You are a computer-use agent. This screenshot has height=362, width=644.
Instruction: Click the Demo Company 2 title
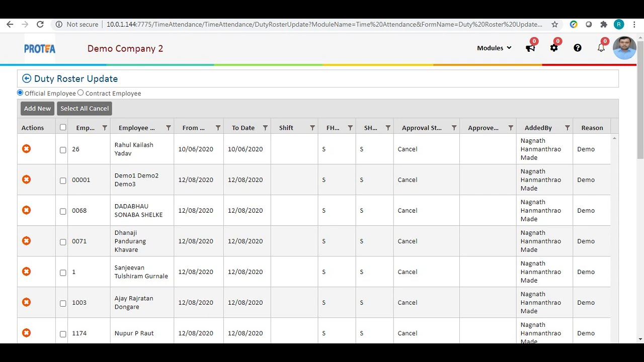coord(125,48)
